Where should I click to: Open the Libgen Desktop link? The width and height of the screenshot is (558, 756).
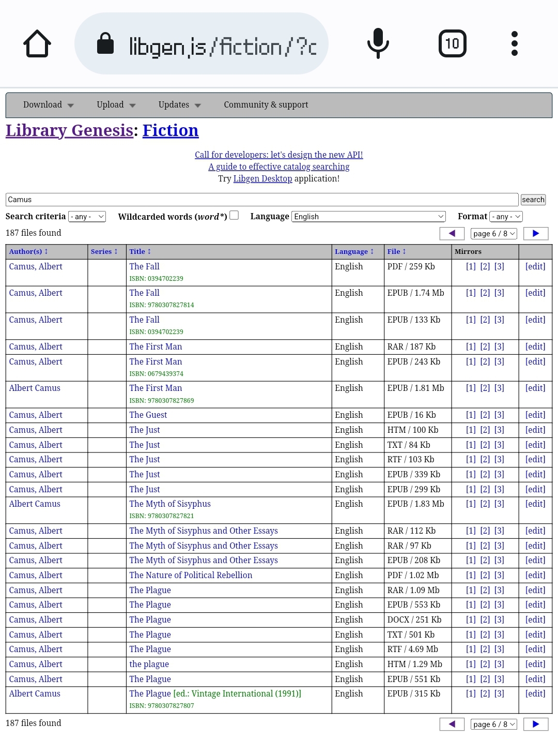tap(262, 178)
